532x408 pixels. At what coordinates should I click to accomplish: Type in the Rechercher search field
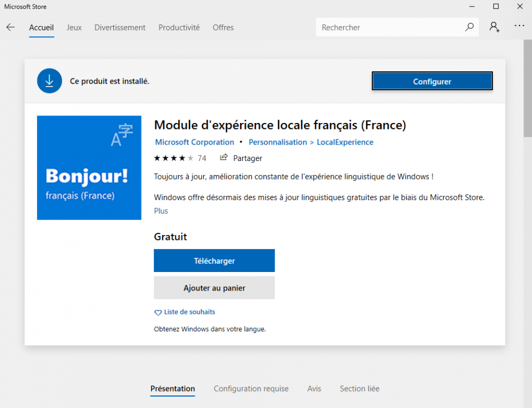389,27
